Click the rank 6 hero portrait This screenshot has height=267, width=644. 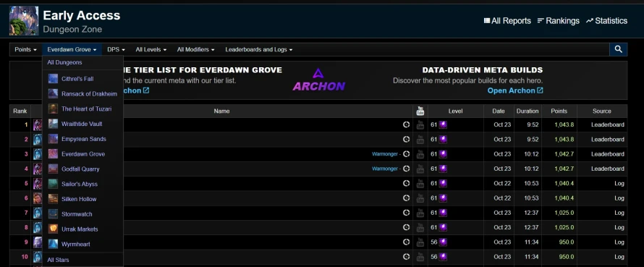coord(38,198)
